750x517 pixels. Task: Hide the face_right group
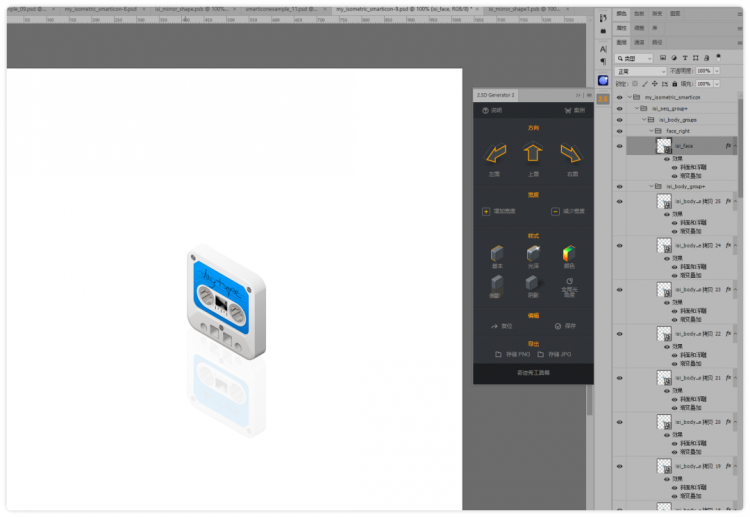[619, 131]
